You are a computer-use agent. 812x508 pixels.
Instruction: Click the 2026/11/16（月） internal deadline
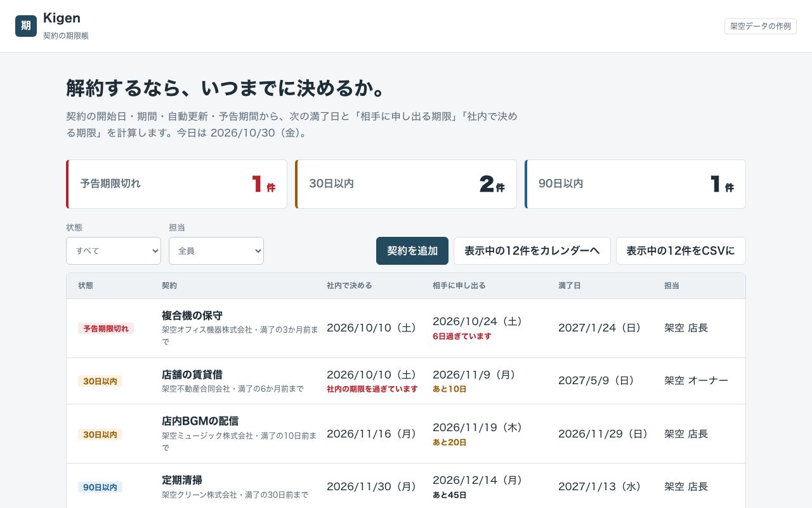[374, 434]
